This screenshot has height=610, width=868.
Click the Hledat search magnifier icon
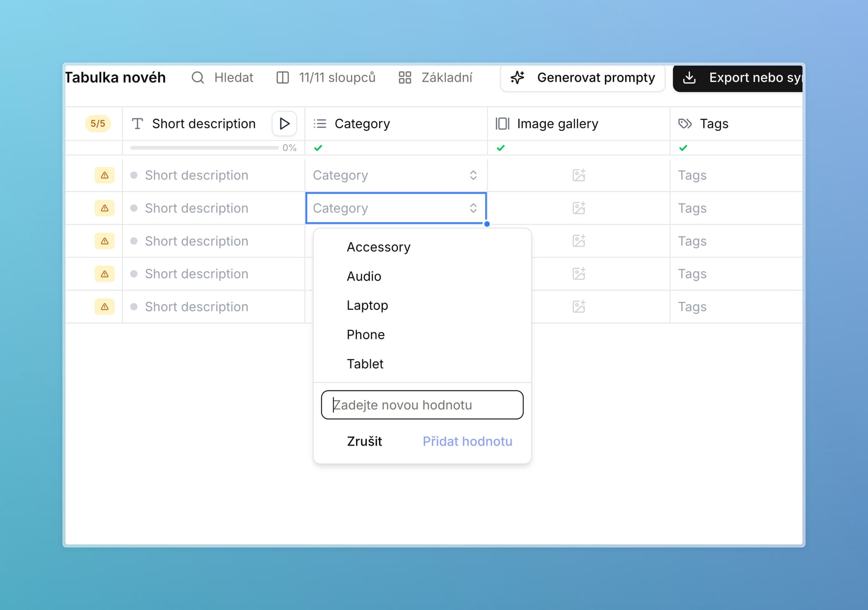198,78
